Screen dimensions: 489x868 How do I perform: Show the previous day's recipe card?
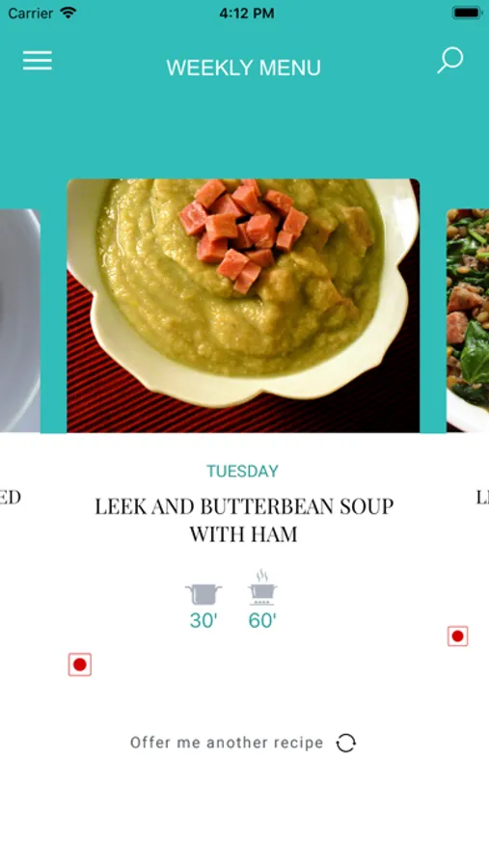pos(20,320)
